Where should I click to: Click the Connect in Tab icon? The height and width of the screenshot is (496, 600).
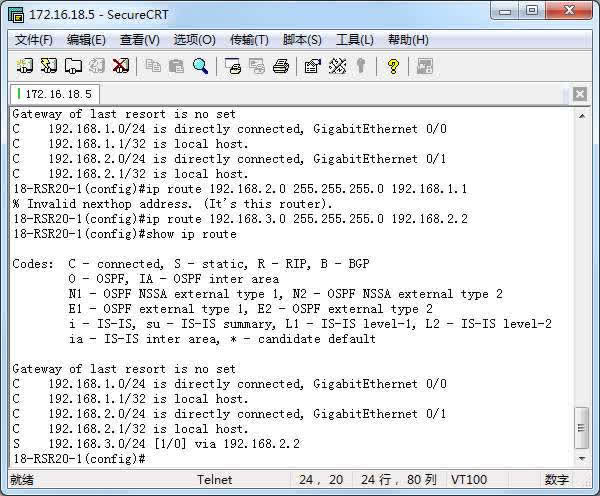[73, 66]
